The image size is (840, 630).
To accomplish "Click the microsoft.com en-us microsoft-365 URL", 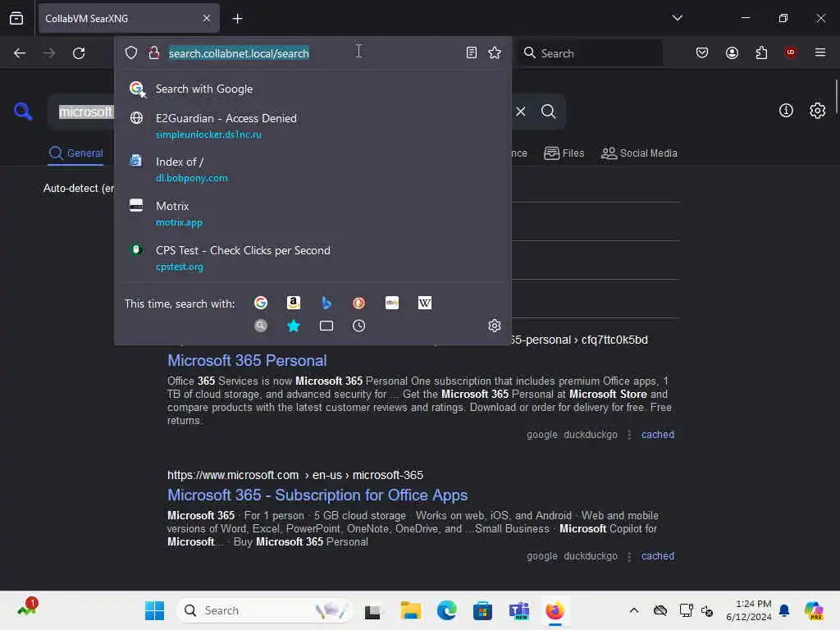I will coord(295,475).
